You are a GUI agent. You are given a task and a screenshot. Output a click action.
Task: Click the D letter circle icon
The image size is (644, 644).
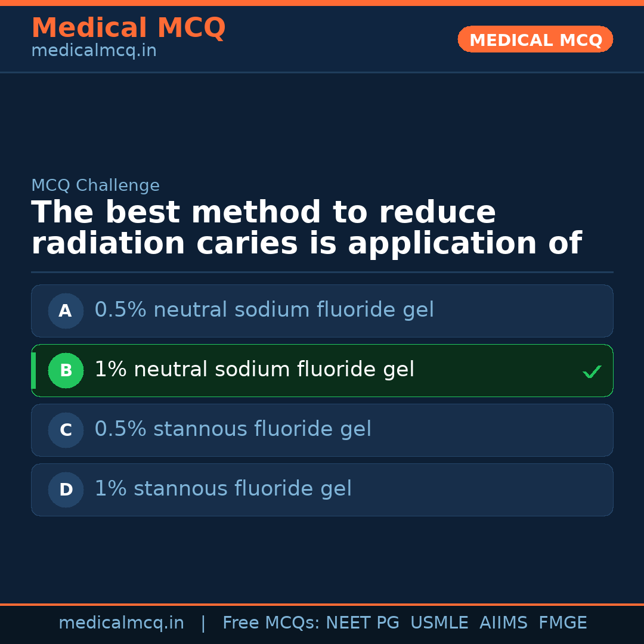pyautogui.click(x=66, y=490)
